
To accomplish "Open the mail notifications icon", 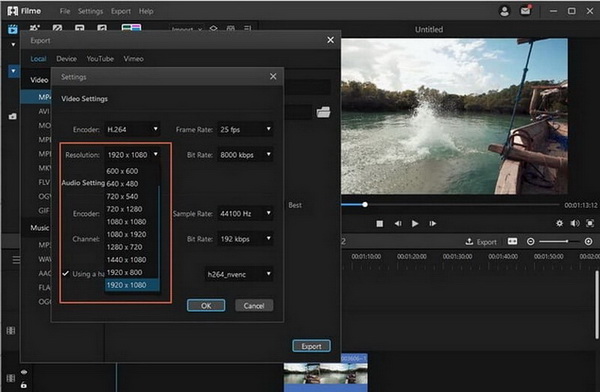I will (x=526, y=11).
